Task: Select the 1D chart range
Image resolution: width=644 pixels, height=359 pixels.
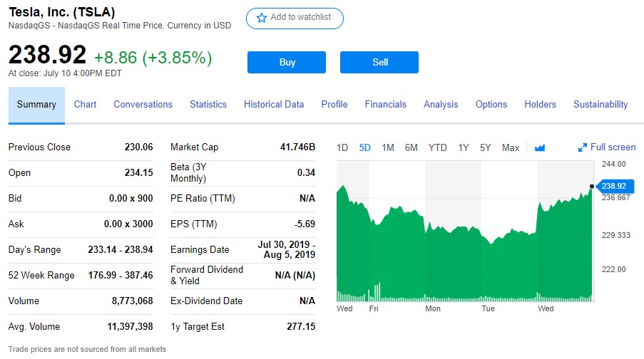Action: click(342, 147)
